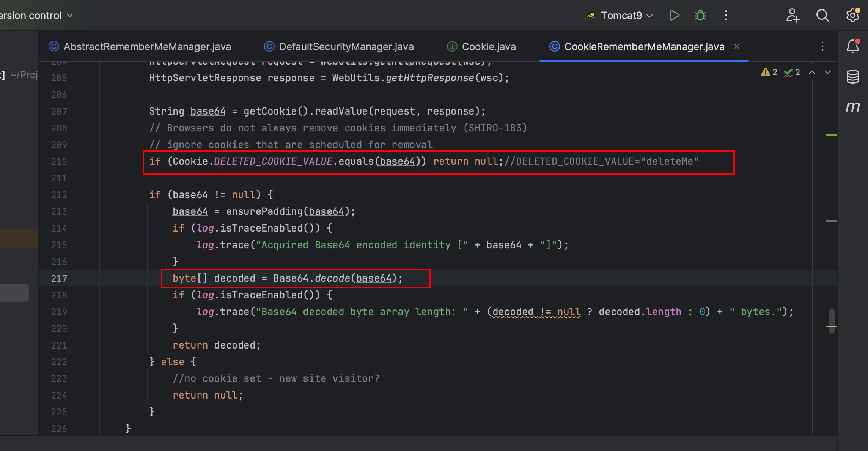This screenshot has height=451, width=868.
Task: Click 'decoded != null' warning expression
Action: click(x=536, y=312)
